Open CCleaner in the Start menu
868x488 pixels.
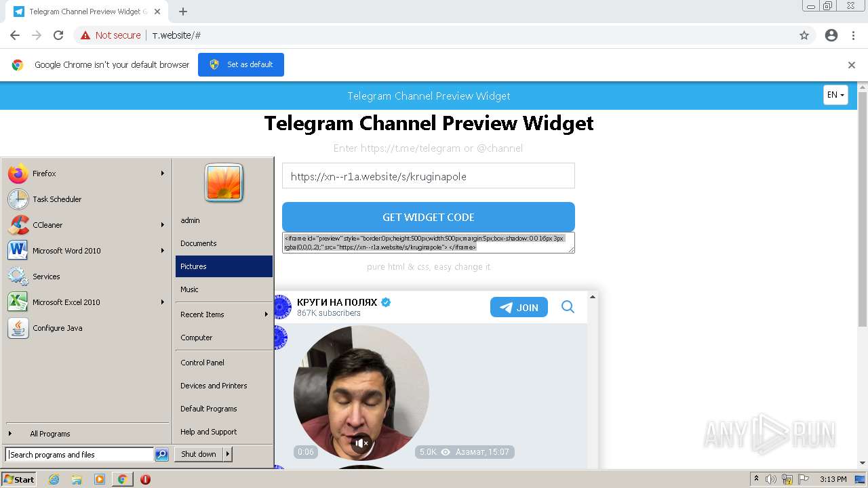point(85,225)
